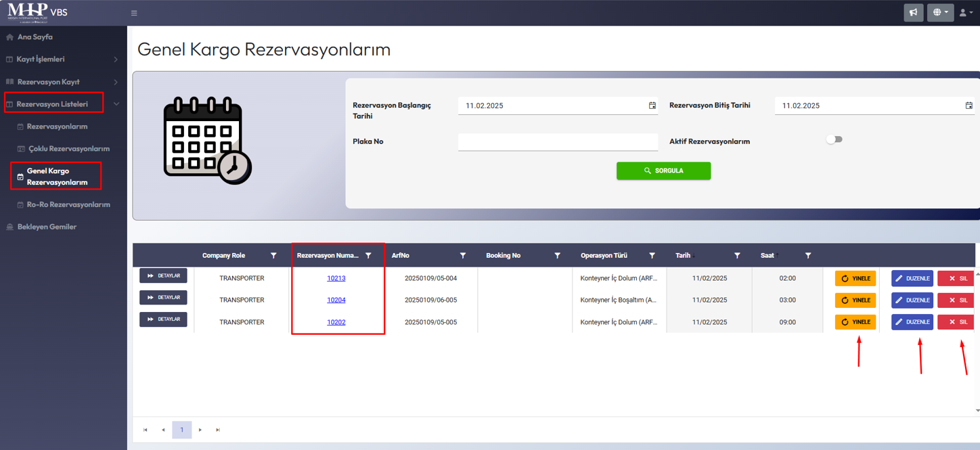Filter the Company Role column

tap(273, 256)
